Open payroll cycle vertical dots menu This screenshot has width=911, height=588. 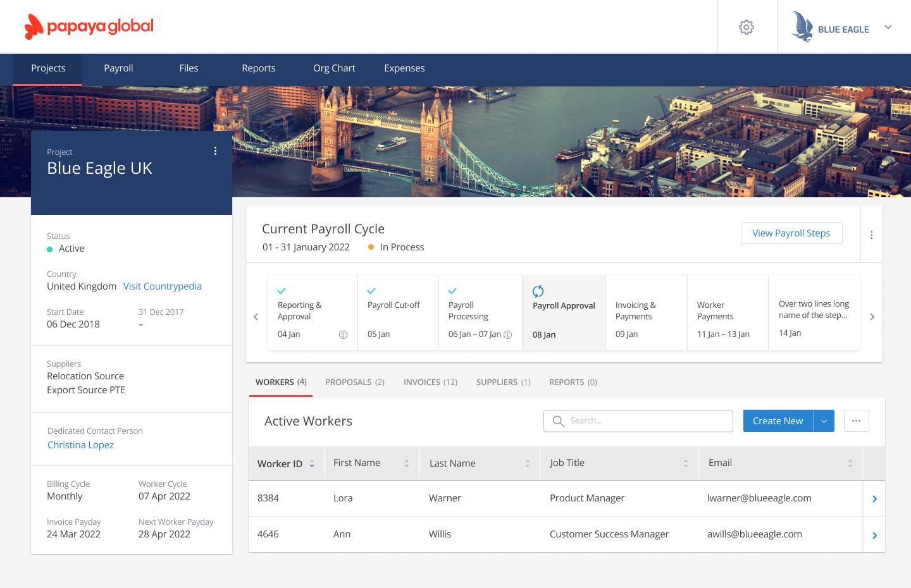871,235
